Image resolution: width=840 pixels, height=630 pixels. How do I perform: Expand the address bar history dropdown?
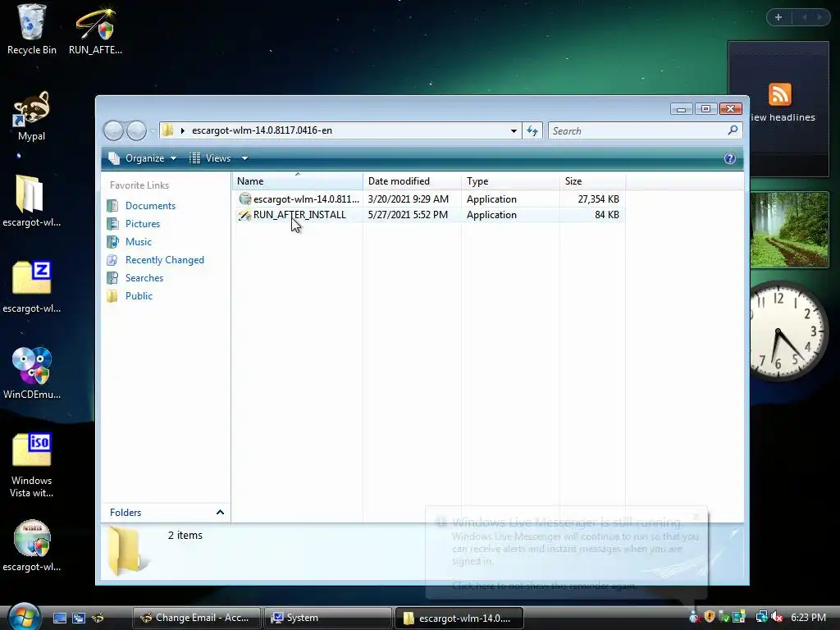tap(514, 130)
